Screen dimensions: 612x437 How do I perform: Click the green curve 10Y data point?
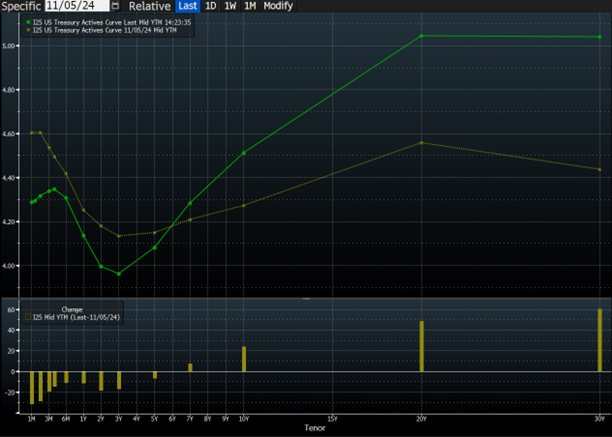244,153
